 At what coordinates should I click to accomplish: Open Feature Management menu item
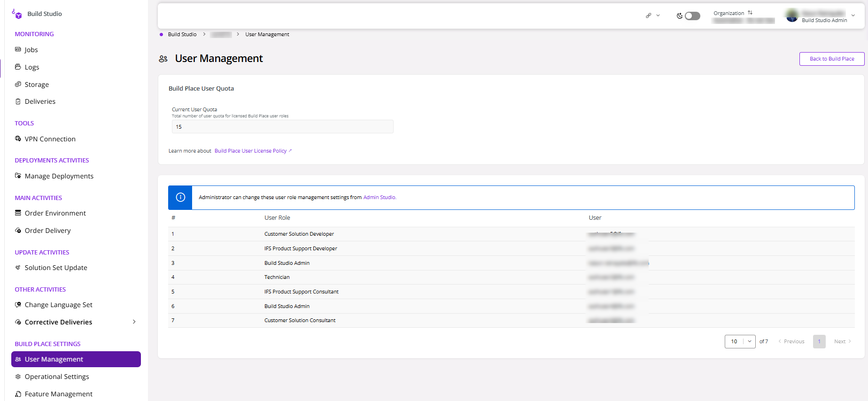58,394
